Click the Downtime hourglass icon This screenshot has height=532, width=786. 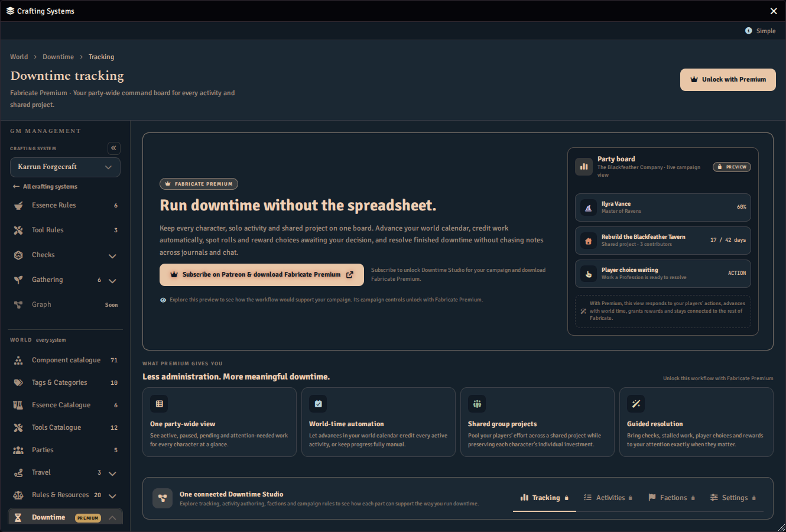tap(18, 518)
